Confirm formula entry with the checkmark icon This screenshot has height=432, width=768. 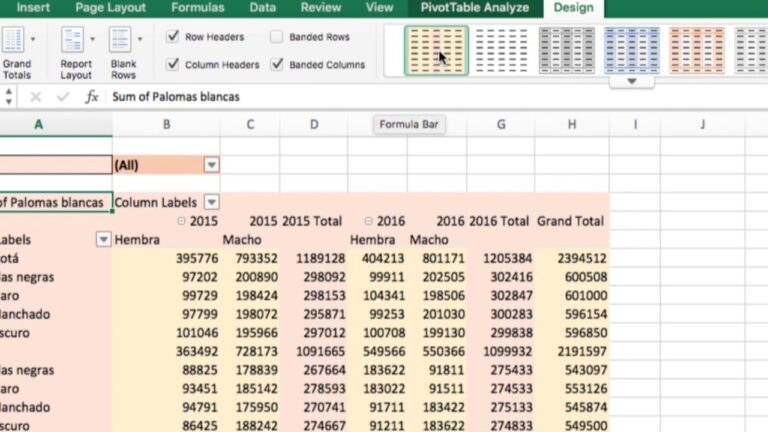click(63, 97)
